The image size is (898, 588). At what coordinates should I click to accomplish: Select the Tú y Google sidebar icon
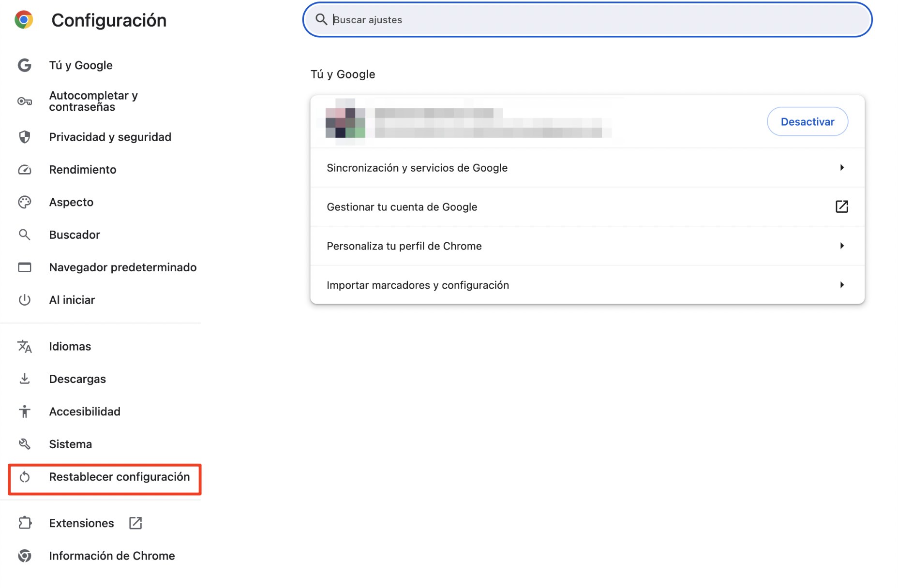(x=24, y=65)
